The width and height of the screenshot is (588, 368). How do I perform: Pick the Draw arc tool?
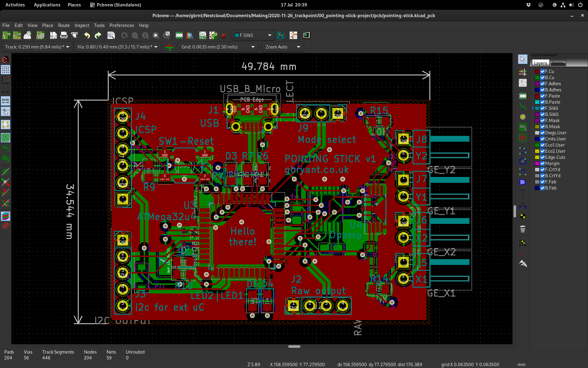(x=523, y=171)
